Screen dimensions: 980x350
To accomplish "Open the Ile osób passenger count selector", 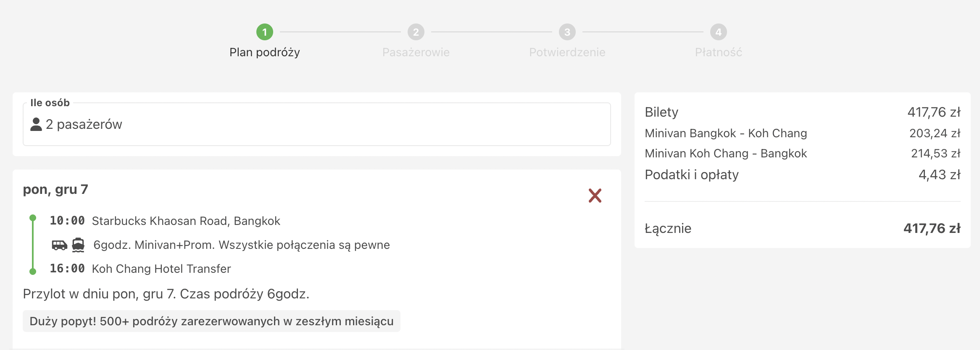I will click(317, 124).
